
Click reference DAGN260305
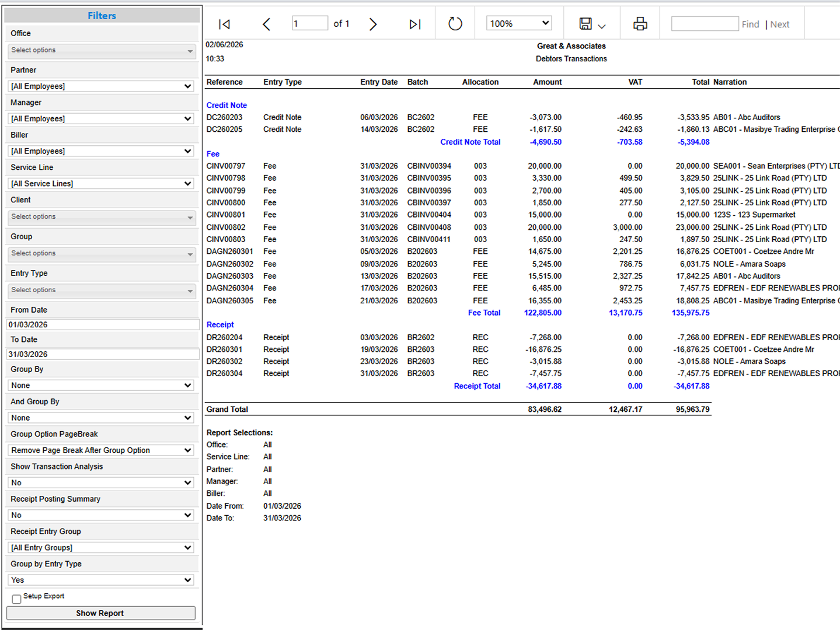(230, 301)
